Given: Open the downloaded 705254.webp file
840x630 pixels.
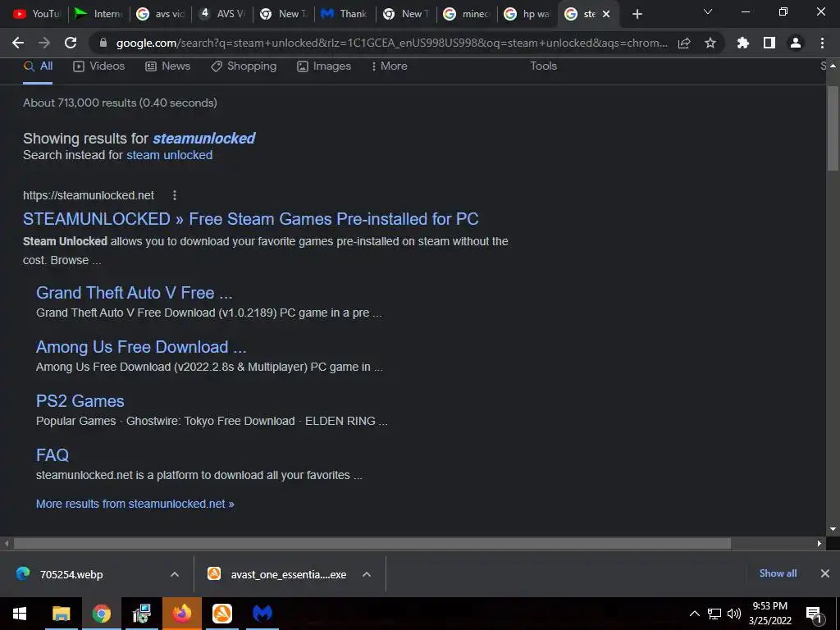Looking at the screenshot, I should (x=71, y=574).
